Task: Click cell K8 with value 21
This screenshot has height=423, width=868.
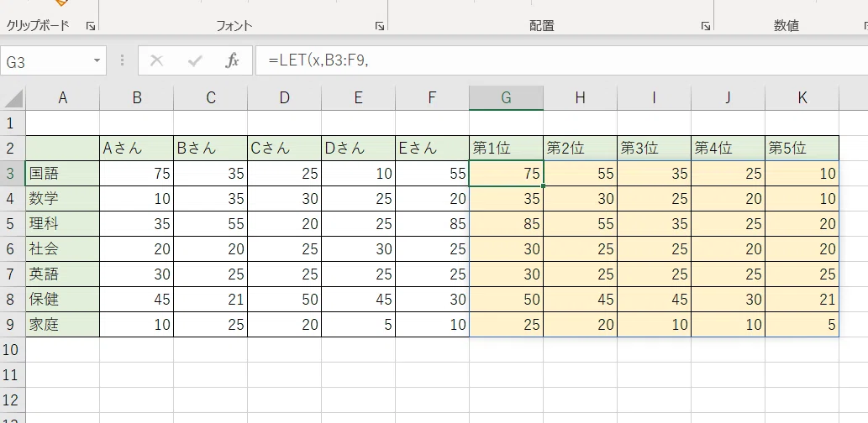Action: click(x=802, y=299)
